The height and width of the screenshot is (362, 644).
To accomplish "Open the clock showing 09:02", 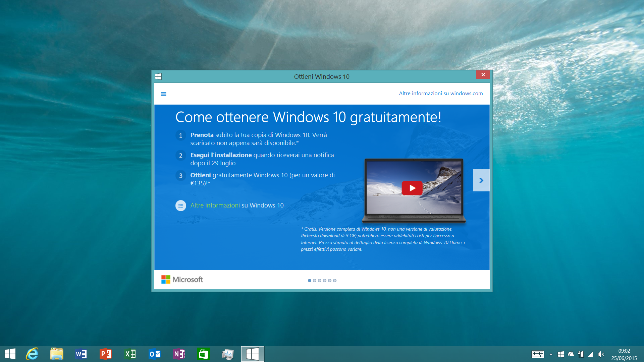I will [x=624, y=354].
